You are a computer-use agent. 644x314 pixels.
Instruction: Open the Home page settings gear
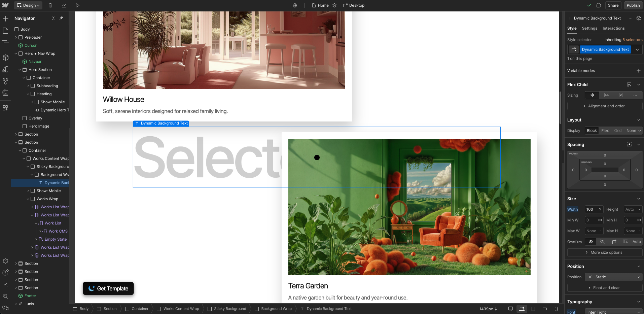(334, 5)
